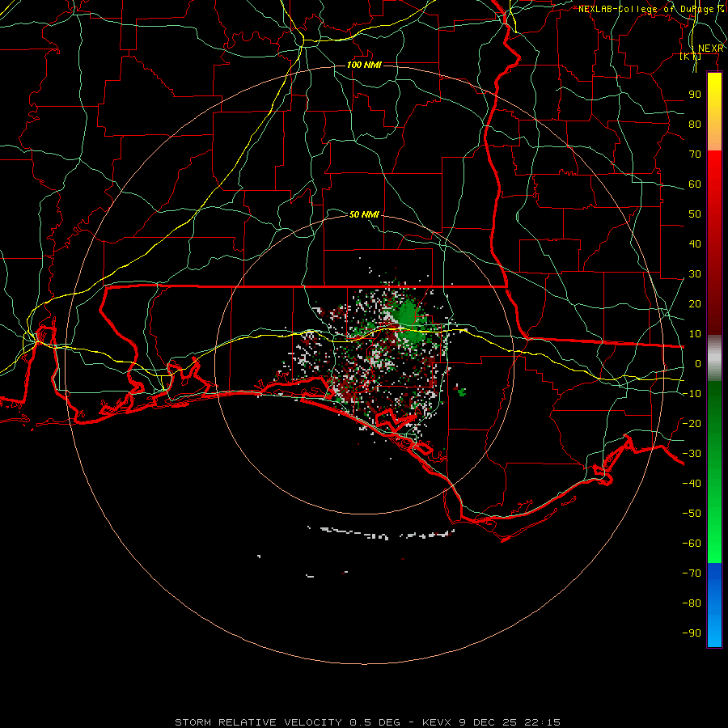Click the small isolated green echo east of cluster
Screen dimensions: 728x728
(460, 392)
